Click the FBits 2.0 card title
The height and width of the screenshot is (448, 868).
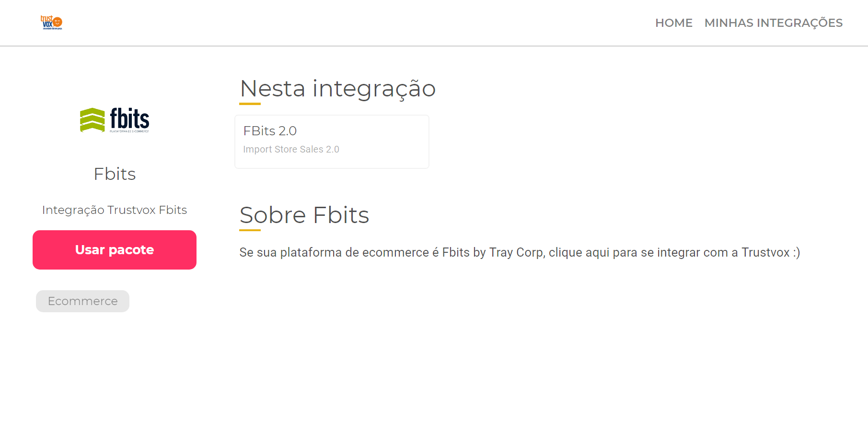click(270, 130)
